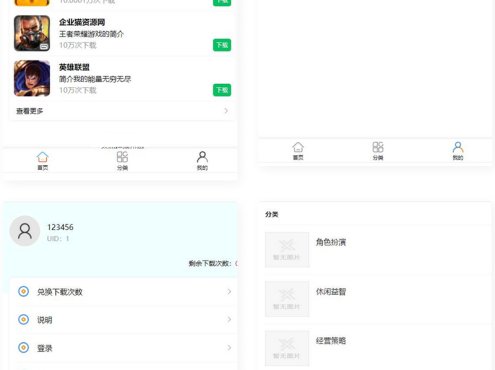Screen dimensions: 495x370
Task: Tap the placeholder image for 经营策略
Action: tap(287, 348)
